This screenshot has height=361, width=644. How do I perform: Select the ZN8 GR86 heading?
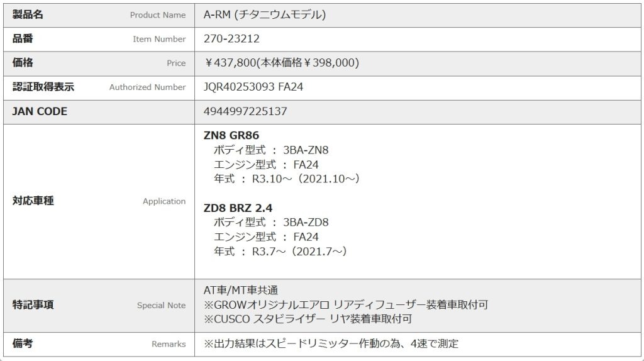(231, 135)
